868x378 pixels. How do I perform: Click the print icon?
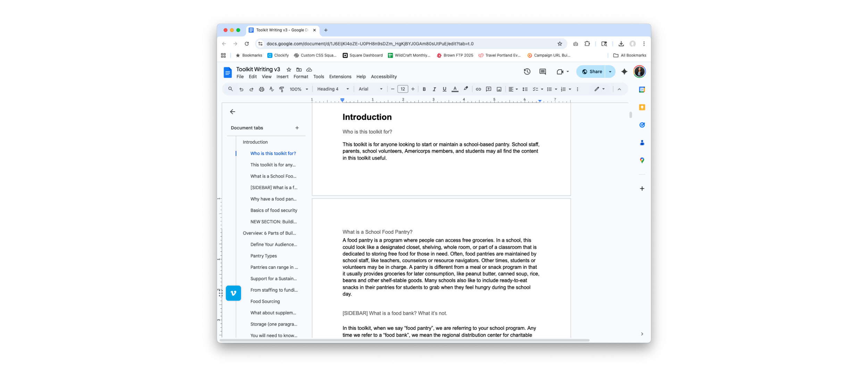click(x=261, y=89)
